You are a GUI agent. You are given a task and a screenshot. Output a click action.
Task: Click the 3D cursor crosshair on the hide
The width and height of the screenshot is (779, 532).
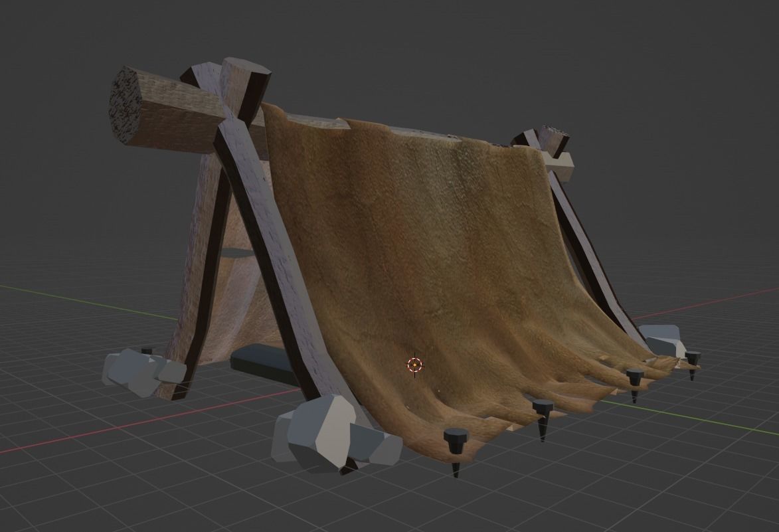point(415,365)
